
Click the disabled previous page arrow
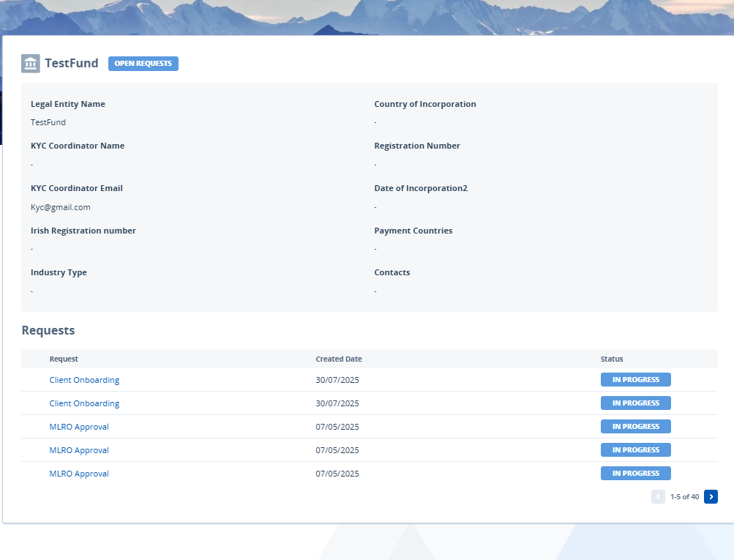[x=658, y=497]
